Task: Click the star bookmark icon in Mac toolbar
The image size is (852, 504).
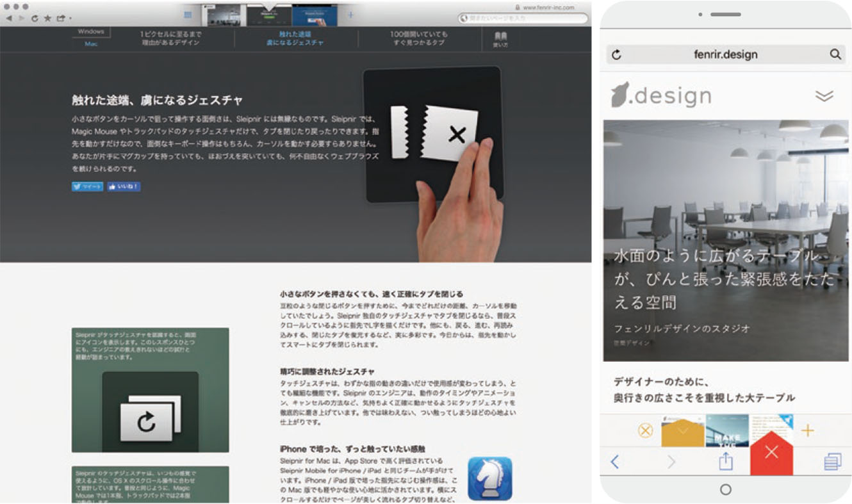Action: (47, 19)
